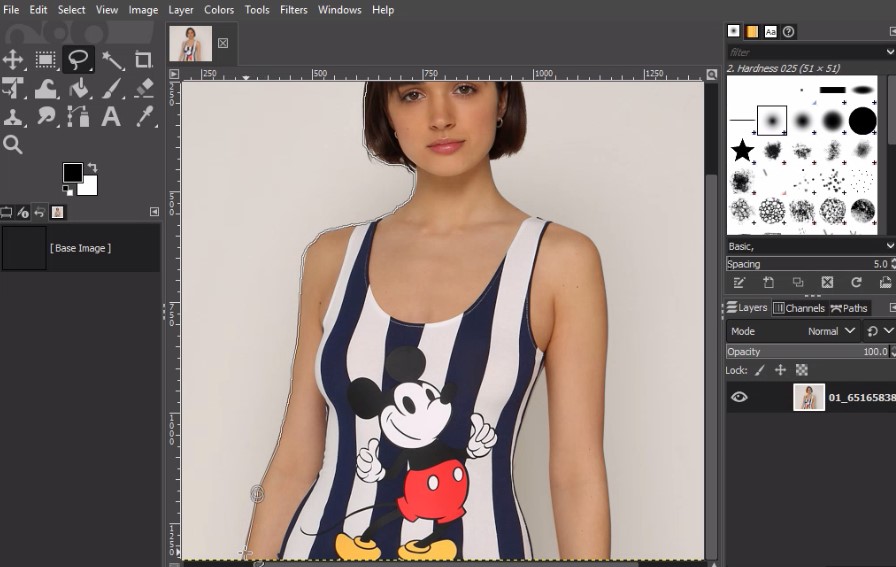Select the Text tool
The height and width of the screenshot is (567, 896).
pyautogui.click(x=111, y=117)
